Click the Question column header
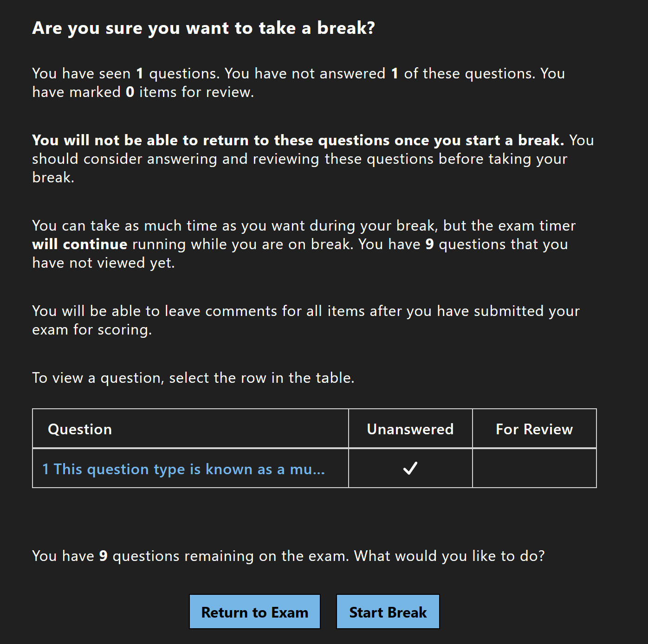This screenshot has width=648, height=644. click(x=80, y=429)
